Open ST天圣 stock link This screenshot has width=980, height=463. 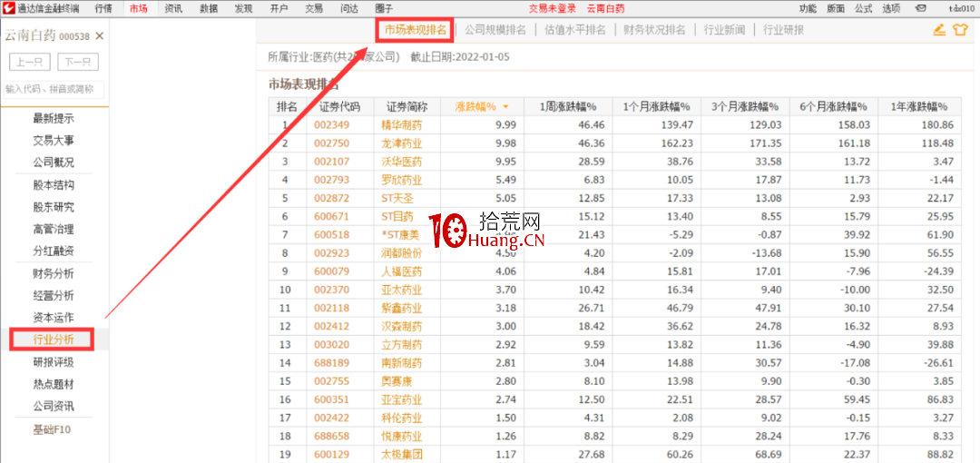397,199
